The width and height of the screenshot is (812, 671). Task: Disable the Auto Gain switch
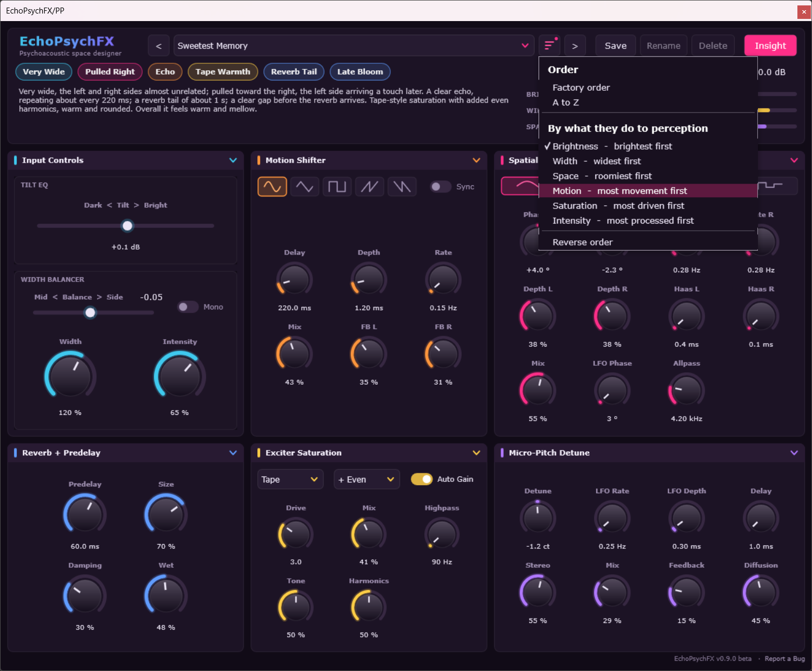tap(422, 479)
